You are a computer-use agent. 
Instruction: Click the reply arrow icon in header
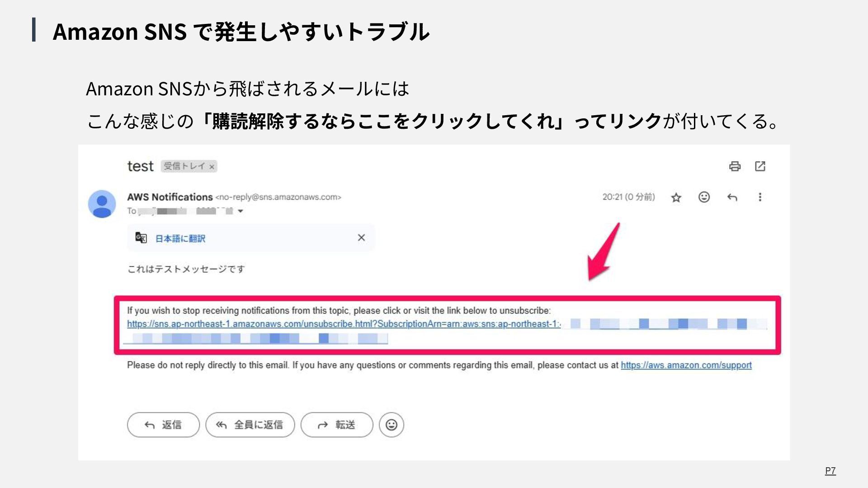click(732, 197)
